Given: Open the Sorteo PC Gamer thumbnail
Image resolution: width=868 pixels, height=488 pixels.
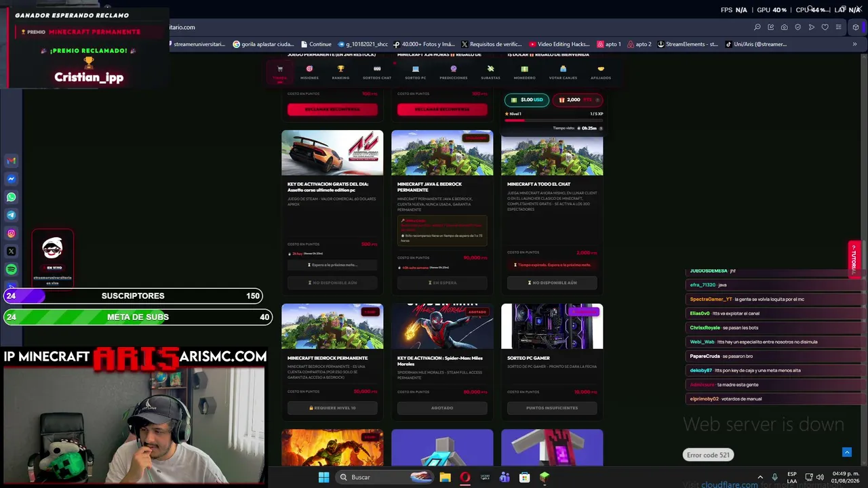Looking at the screenshot, I should click(552, 326).
